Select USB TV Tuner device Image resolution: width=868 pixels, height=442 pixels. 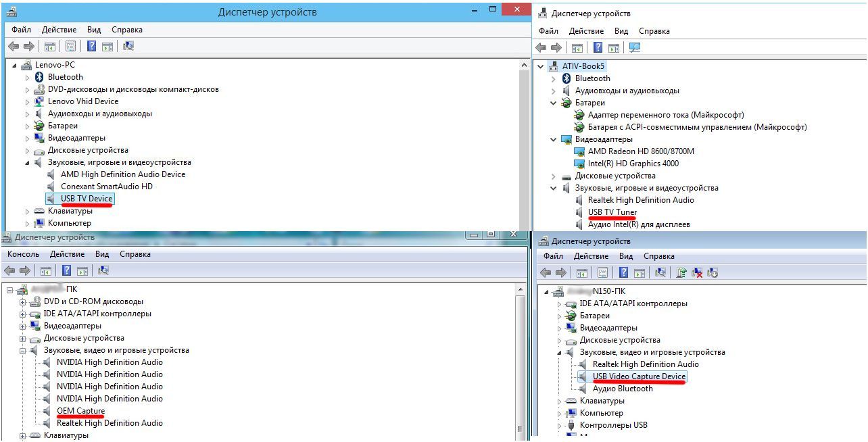[x=612, y=212]
